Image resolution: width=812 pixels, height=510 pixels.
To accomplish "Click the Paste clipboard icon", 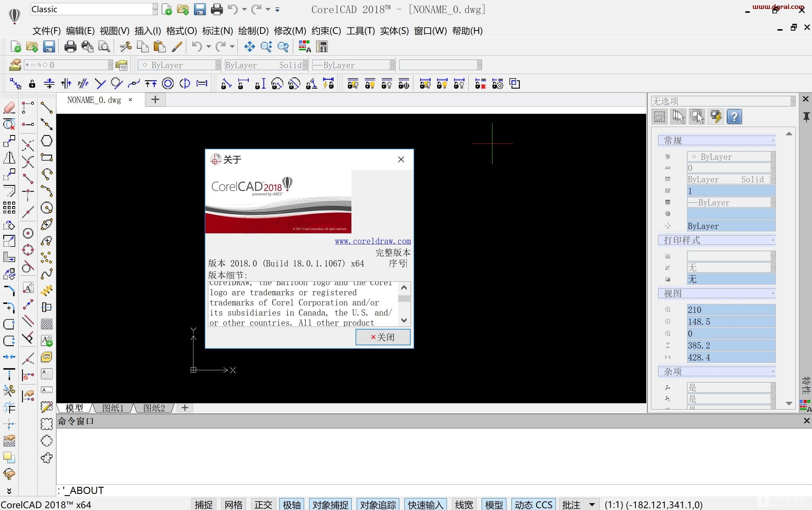I will coord(159,46).
